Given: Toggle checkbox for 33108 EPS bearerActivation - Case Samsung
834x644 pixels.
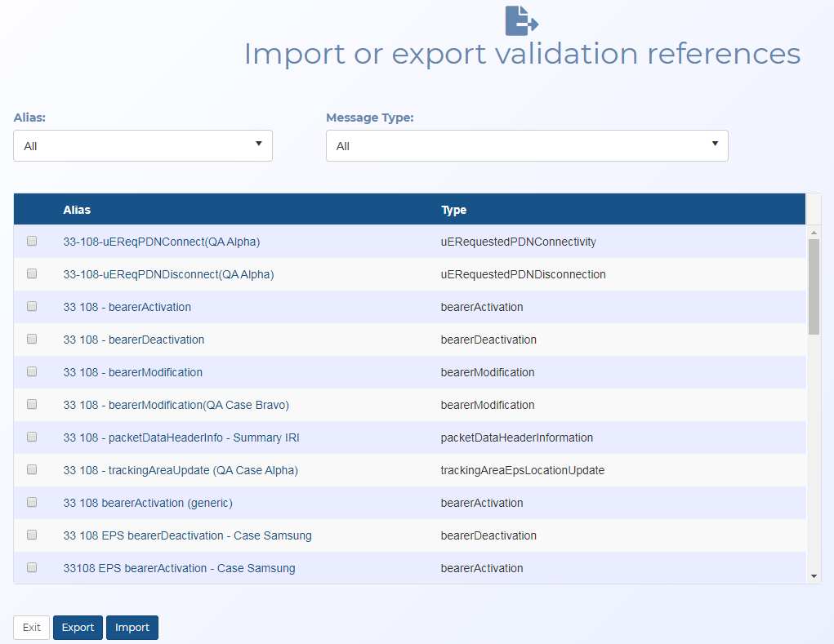Looking at the screenshot, I should click(32, 568).
